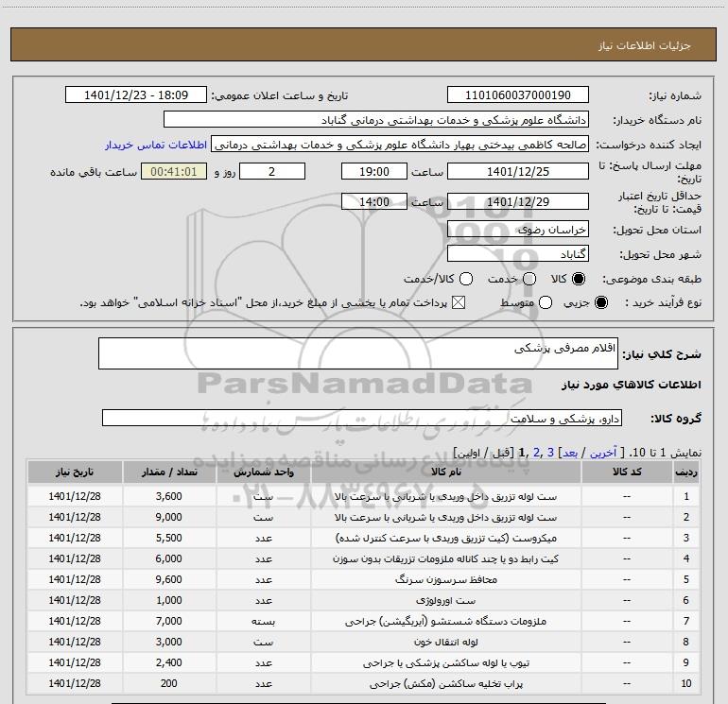
Task: Click کیت رابط item name in row 4
Action: point(445,558)
